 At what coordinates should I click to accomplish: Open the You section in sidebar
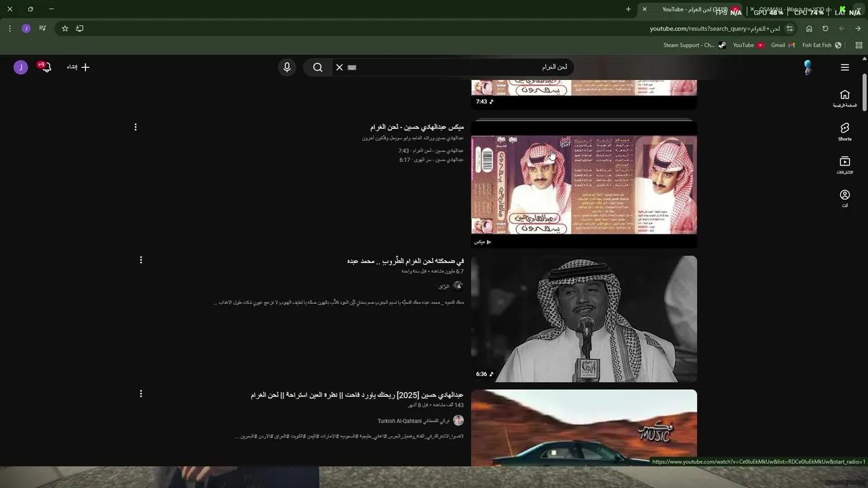(x=845, y=198)
